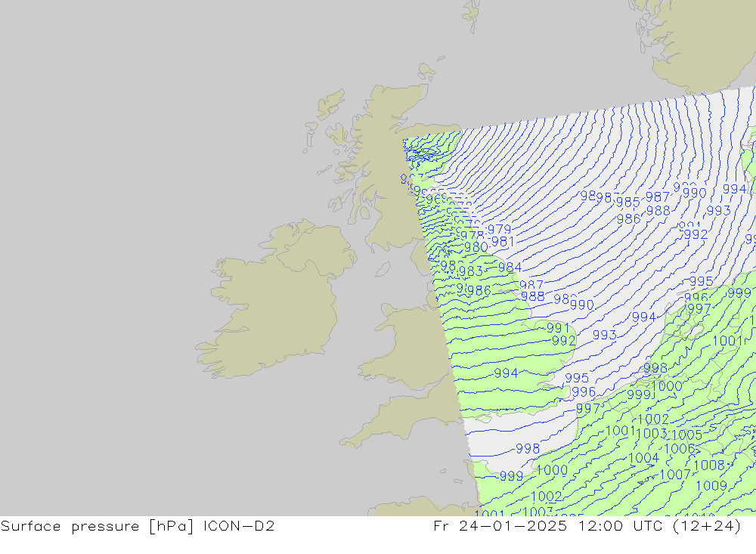This screenshot has height=554, width=756.
Task: Select the 1008 pressure label
Action: (x=709, y=466)
